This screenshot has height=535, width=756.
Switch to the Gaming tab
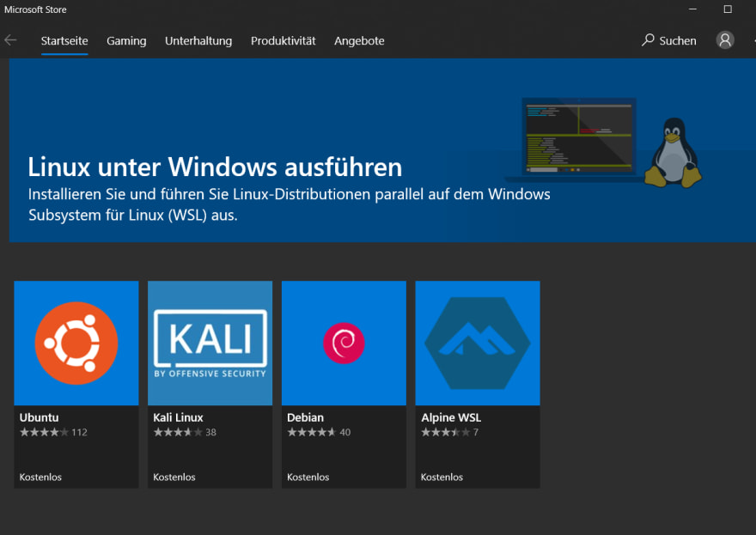[126, 41]
